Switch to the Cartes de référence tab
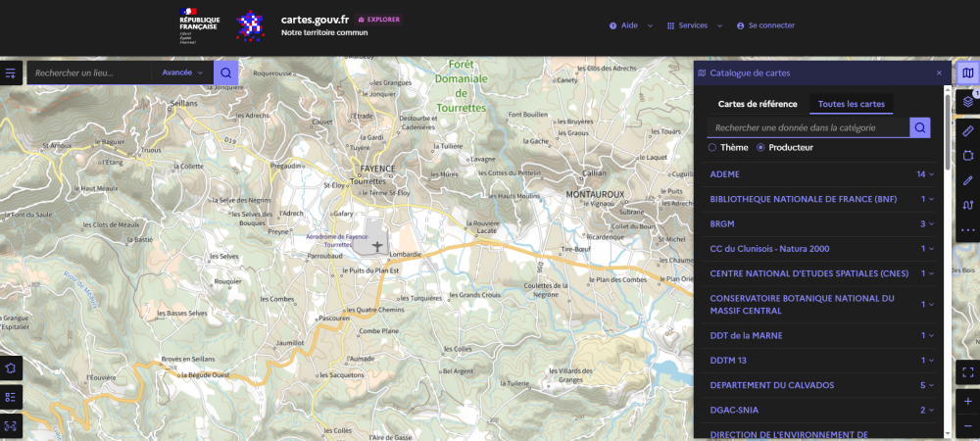The image size is (980, 441). (758, 104)
